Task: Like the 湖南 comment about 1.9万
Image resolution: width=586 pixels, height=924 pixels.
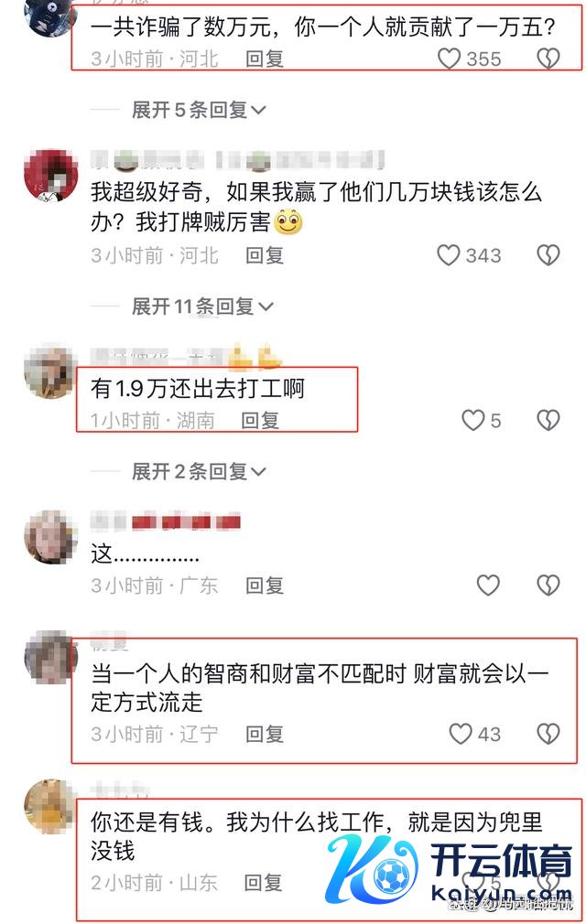Action: [472, 420]
